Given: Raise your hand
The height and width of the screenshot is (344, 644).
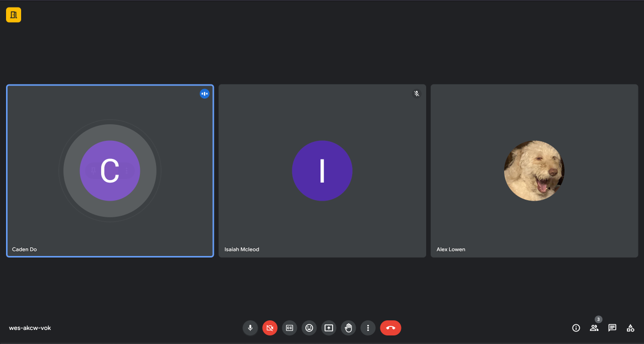Looking at the screenshot, I should pyautogui.click(x=348, y=328).
